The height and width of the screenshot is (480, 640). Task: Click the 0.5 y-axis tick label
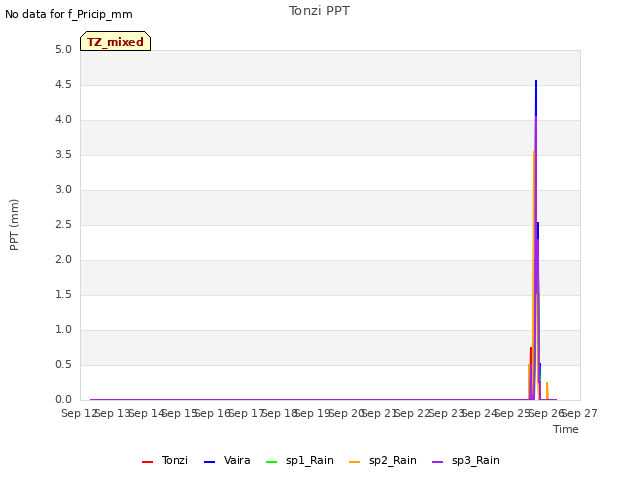(x=63, y=365)
